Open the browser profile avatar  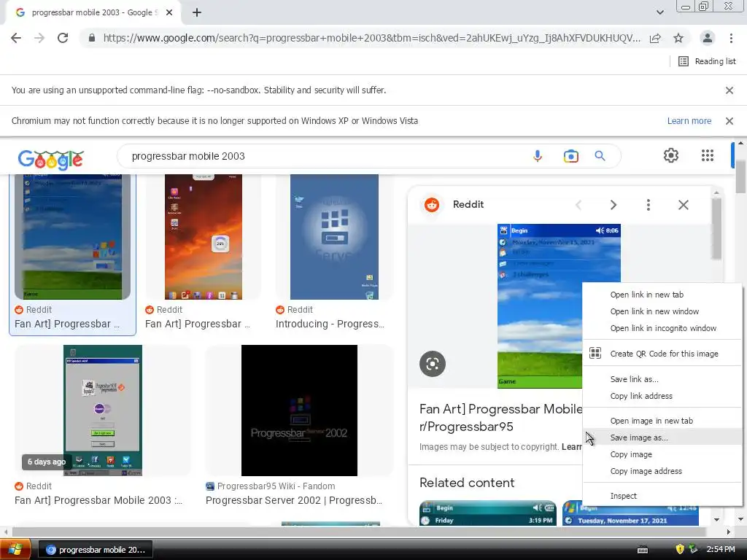(x=708, y=38)
